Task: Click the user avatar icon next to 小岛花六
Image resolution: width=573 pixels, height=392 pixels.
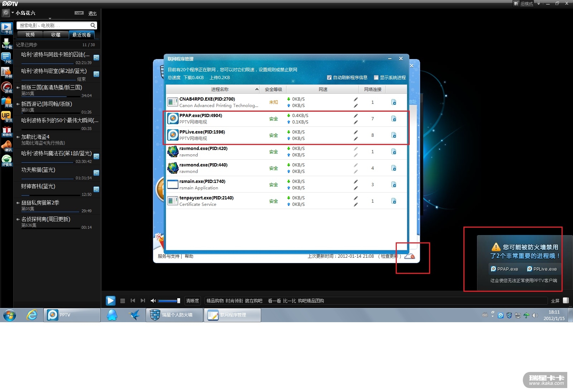Action: [6, 13]
